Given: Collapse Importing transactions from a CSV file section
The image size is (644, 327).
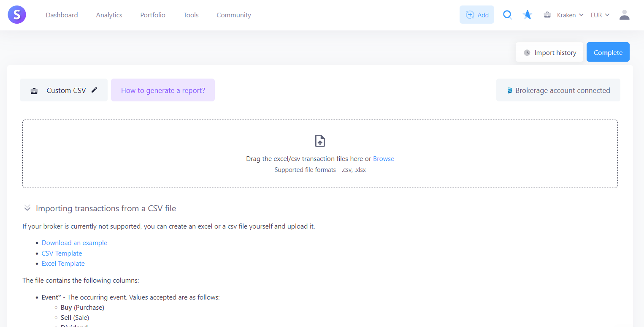Looking at the screenshot, I should [x=27, y=208].
